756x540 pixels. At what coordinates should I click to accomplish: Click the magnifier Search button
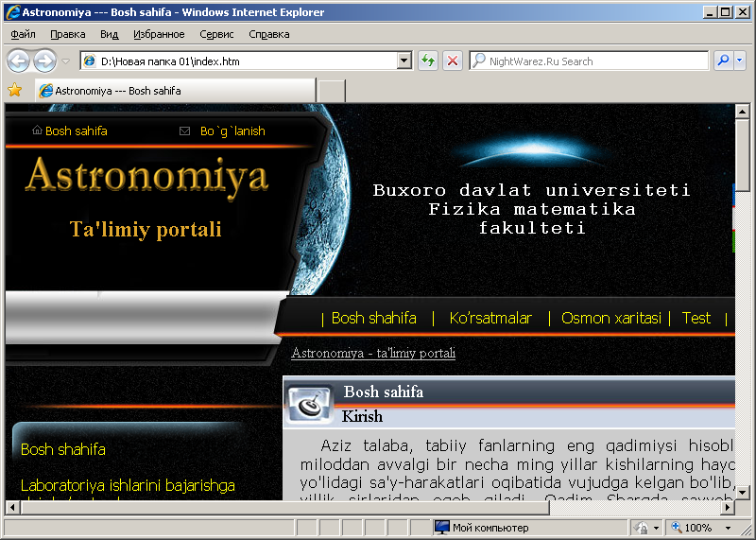click(x=722, y=61)
